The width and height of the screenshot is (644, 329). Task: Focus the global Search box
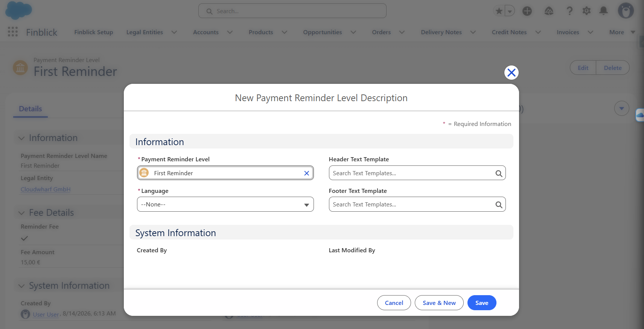[x=292, y=11]
